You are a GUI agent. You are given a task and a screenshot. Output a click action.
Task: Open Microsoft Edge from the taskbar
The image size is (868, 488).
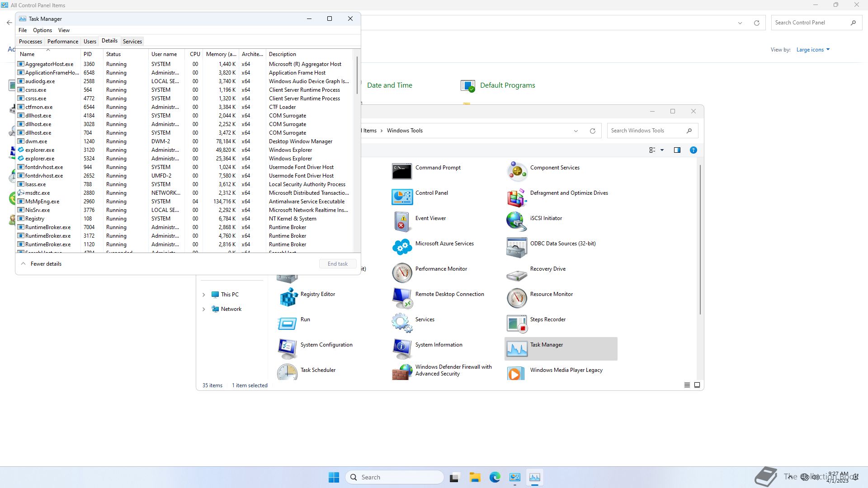(495, 477)
